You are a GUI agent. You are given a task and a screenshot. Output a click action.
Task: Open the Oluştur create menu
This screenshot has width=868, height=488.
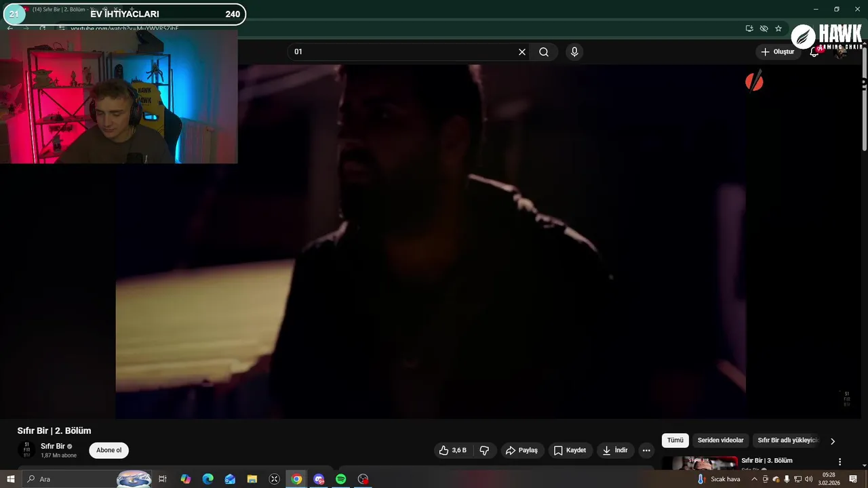tap(778, 52)
